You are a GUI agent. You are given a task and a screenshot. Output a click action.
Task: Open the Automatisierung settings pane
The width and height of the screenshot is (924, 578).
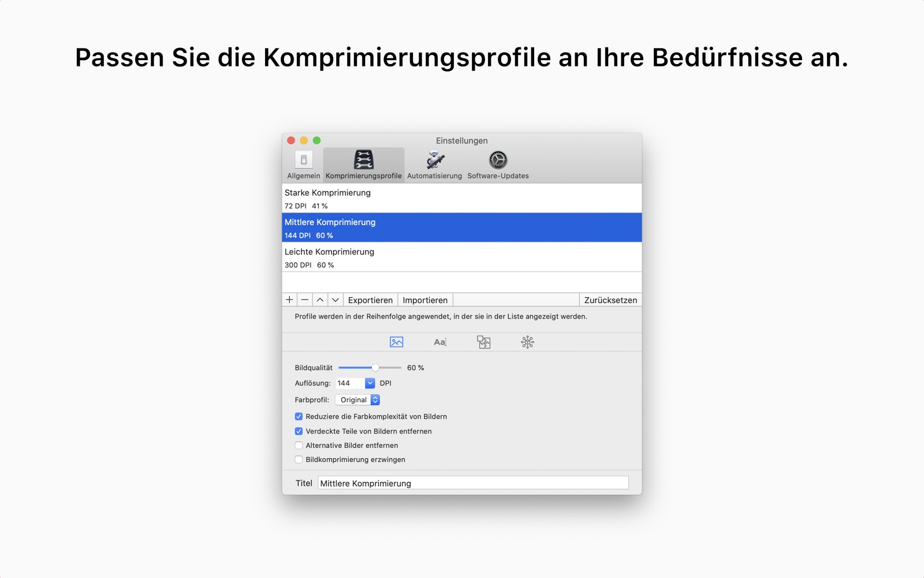pos(434,165)
